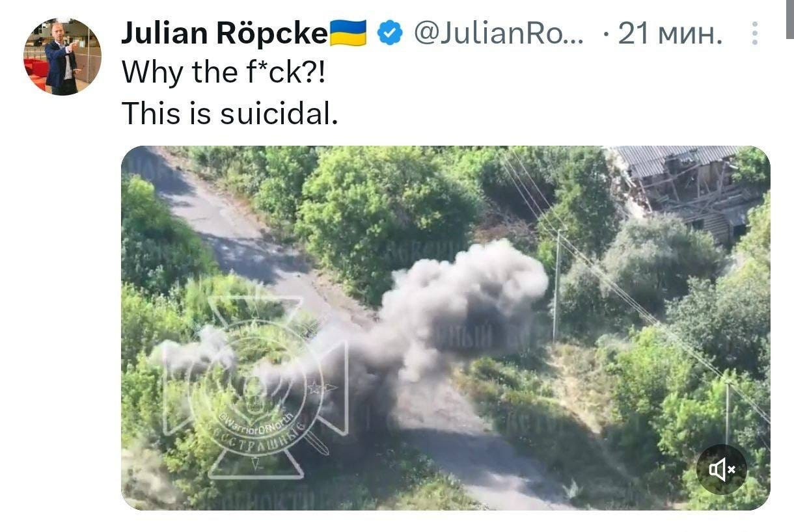Image resolution: width=794 pixels, height=532 pixels.
Task: Open Julian Röpcke's profile avatar picture
Action: click(62, 57)
